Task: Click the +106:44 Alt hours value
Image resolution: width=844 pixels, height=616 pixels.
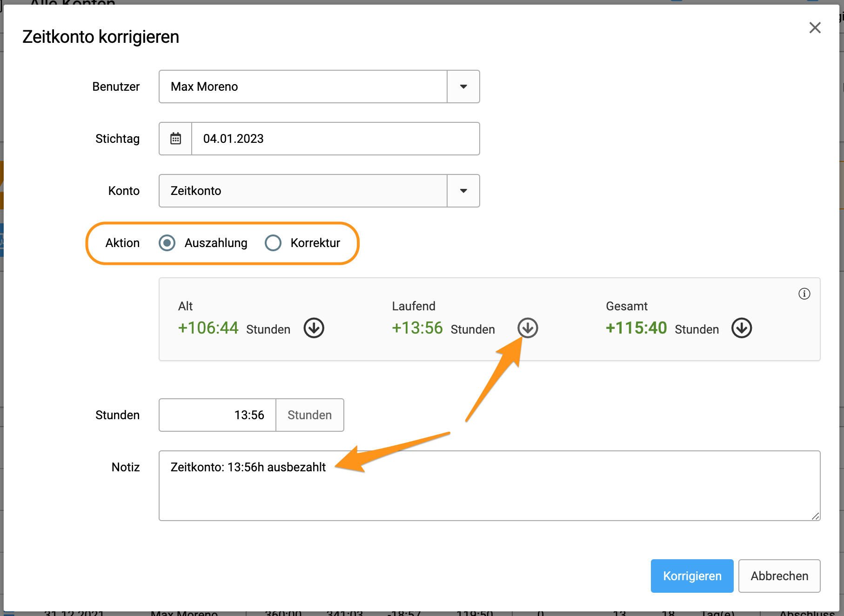Action: (x=208, y=328)
